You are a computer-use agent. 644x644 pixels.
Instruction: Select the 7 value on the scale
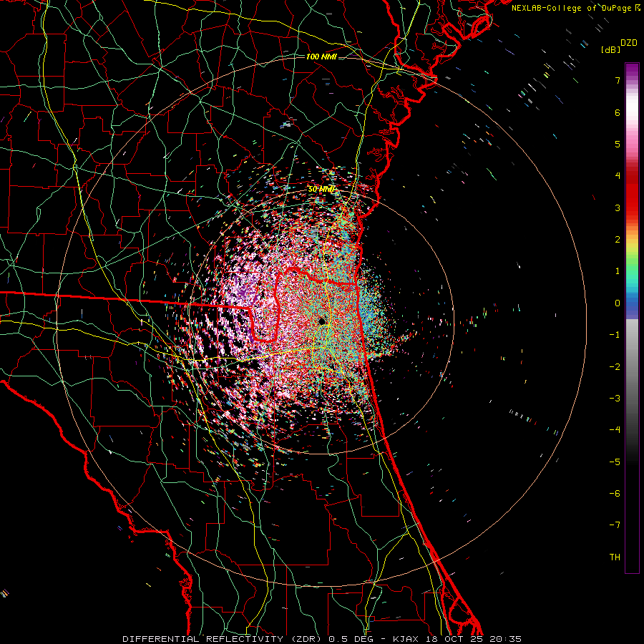click(618, 80)
